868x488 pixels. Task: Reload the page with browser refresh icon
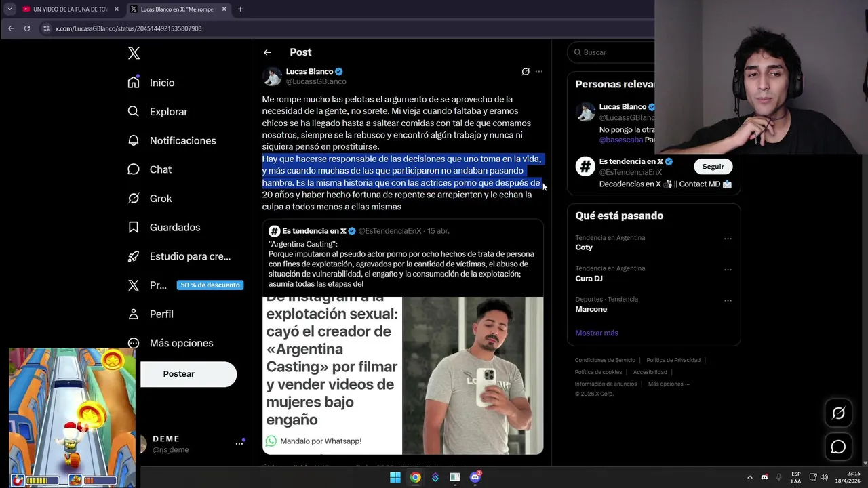point(27,28)
